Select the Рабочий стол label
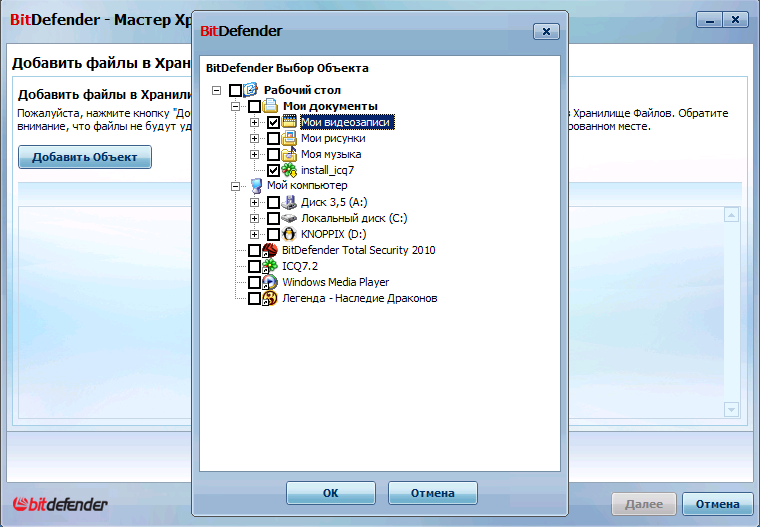Image resolution: width=760 pixels, height=527 pixels. point(302,90)
